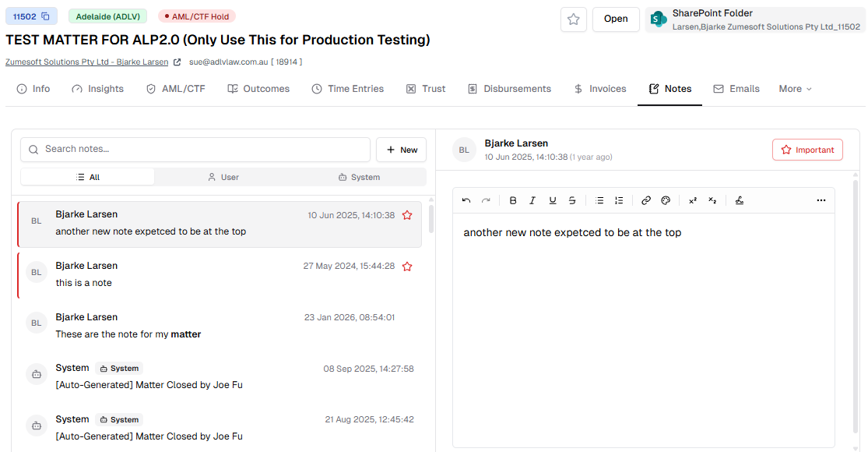Switch to the Insights tab
This screenshot has width=868, height=452.
pos(98,89)
